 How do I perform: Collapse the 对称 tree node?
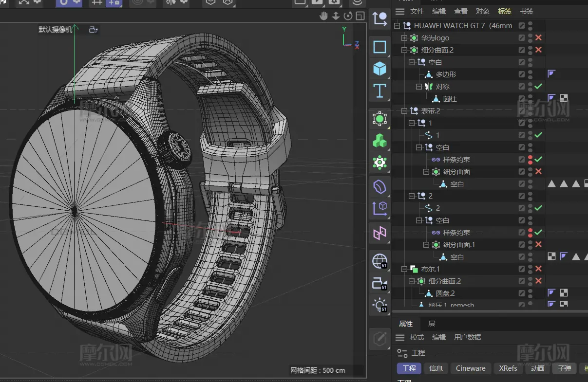pyautogui.click(x=419, y=86)
